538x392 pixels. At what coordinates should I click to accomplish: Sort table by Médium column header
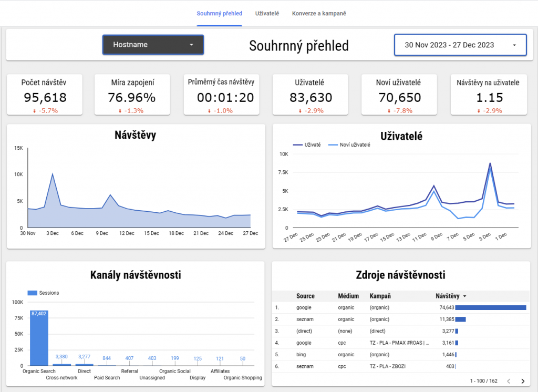pyautogui.click(x=348, y=296)
